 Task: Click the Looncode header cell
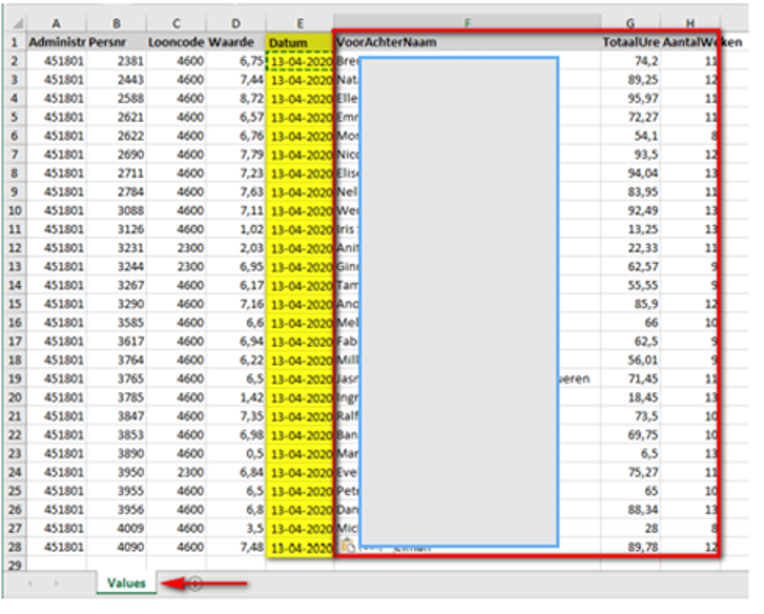[x=177, y=42]
